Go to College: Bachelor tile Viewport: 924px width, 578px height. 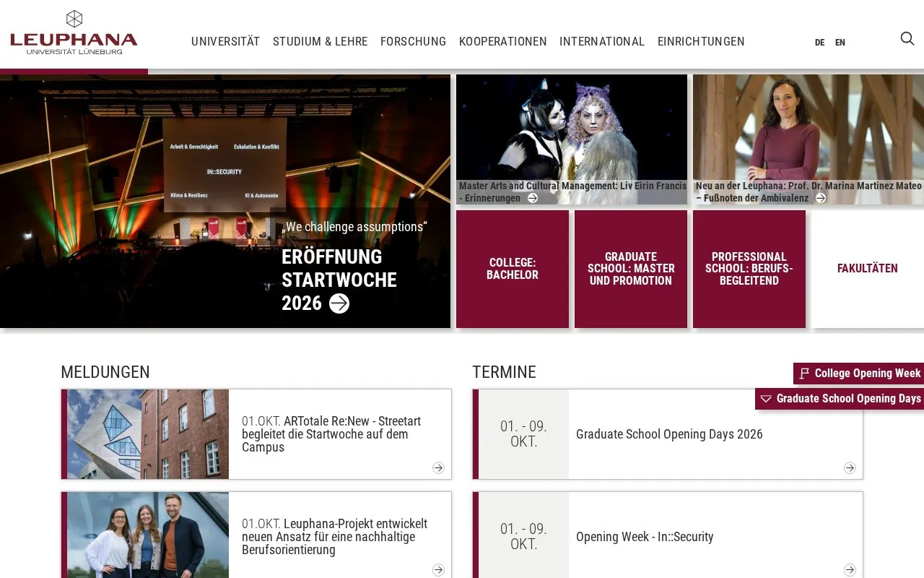tap(513, 269)
